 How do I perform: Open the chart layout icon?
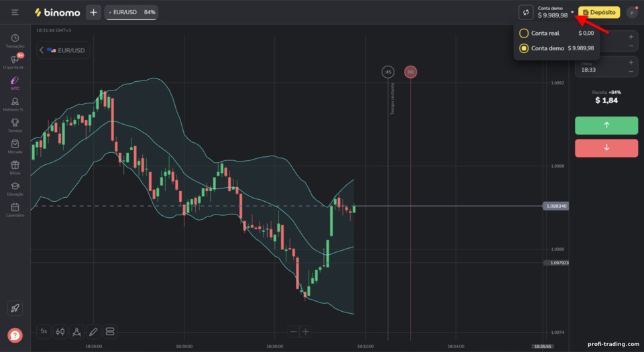[x=109, y=331]
